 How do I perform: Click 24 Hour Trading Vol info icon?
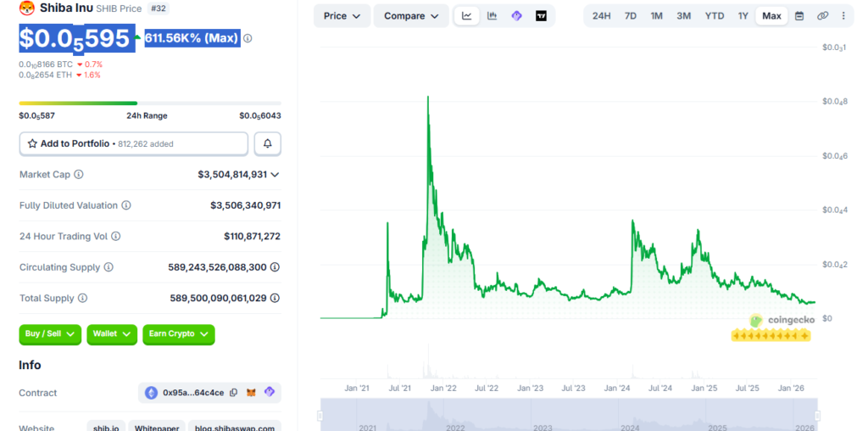(x=115, y=237)
